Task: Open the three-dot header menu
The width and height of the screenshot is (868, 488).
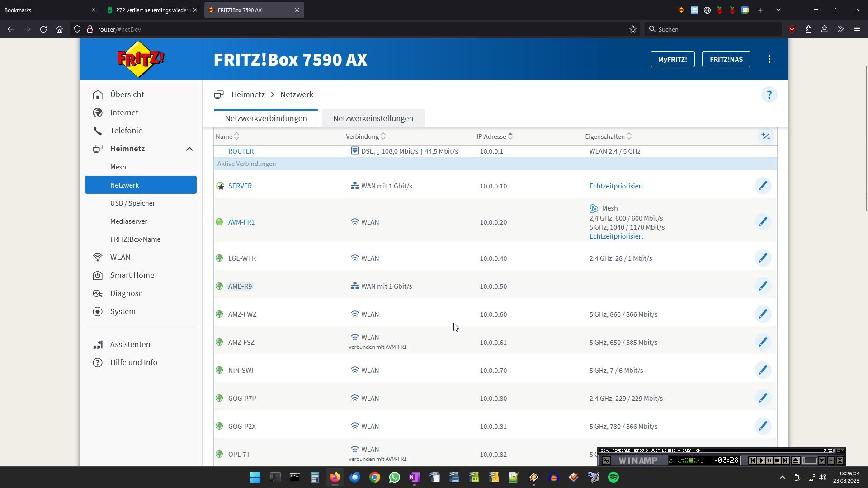Action: (x=769, y=59)
